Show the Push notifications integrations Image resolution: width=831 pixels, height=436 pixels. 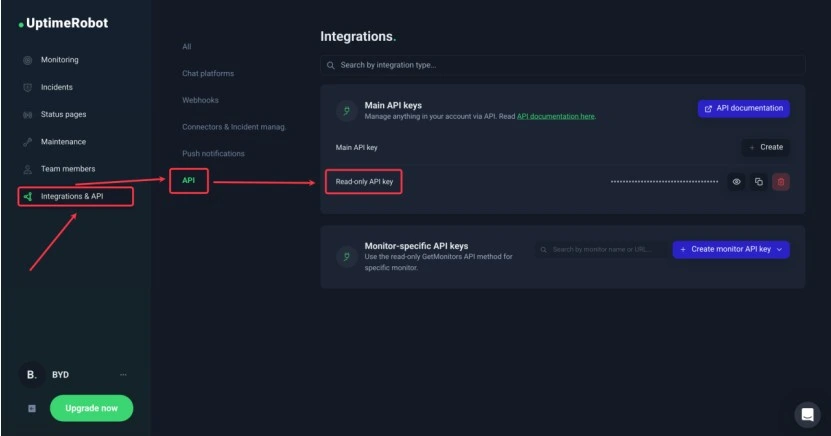pyautogui.click(x=213, y=153)
